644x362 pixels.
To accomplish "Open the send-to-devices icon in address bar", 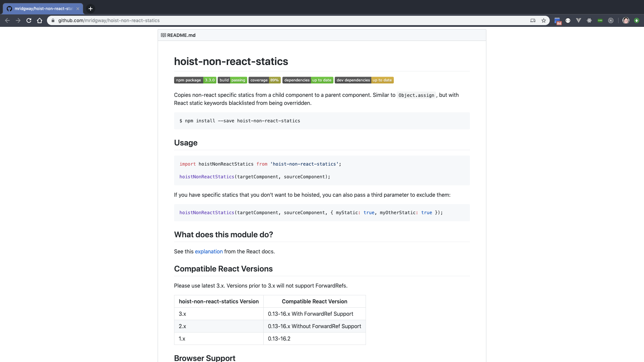I will coord(533,20).
